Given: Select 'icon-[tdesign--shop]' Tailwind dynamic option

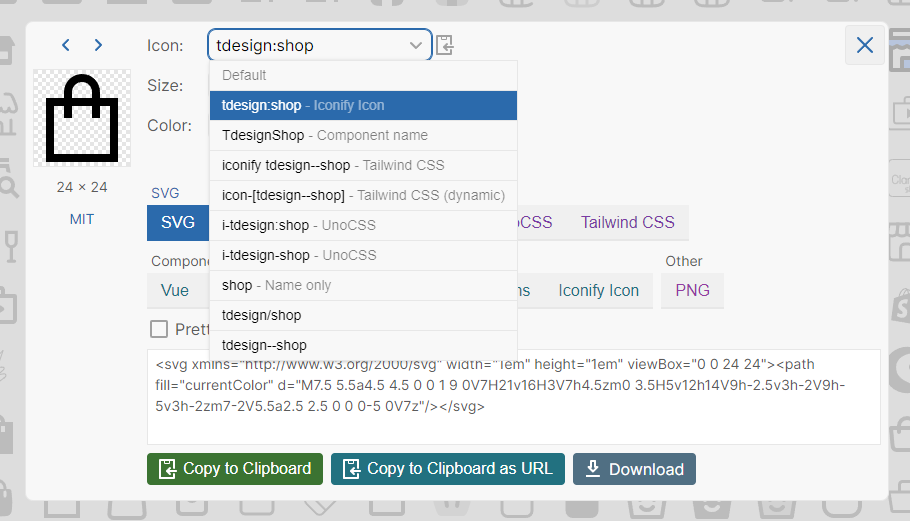Looking at the screenshot, I should point(363,196).
